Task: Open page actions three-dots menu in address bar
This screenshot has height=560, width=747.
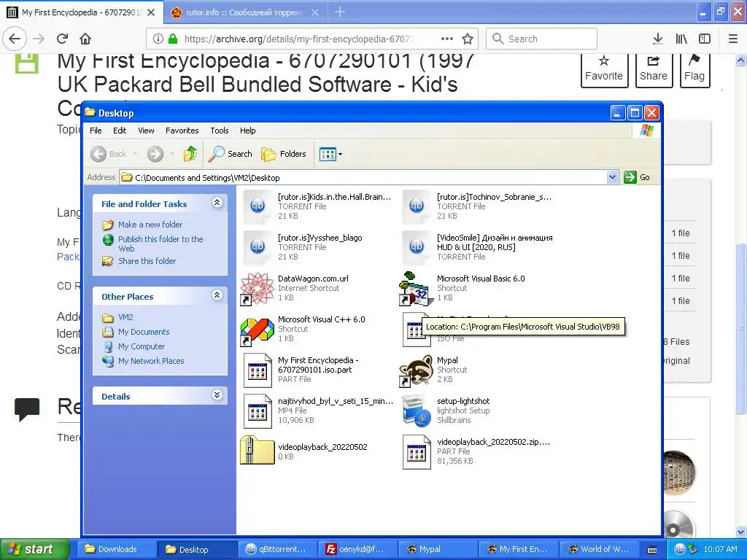Action: (447, 39)
